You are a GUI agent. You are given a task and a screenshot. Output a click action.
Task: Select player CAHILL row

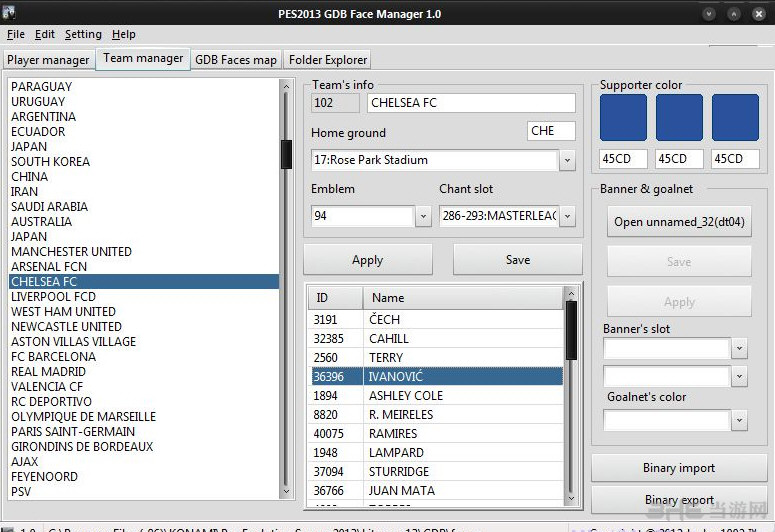436,339
